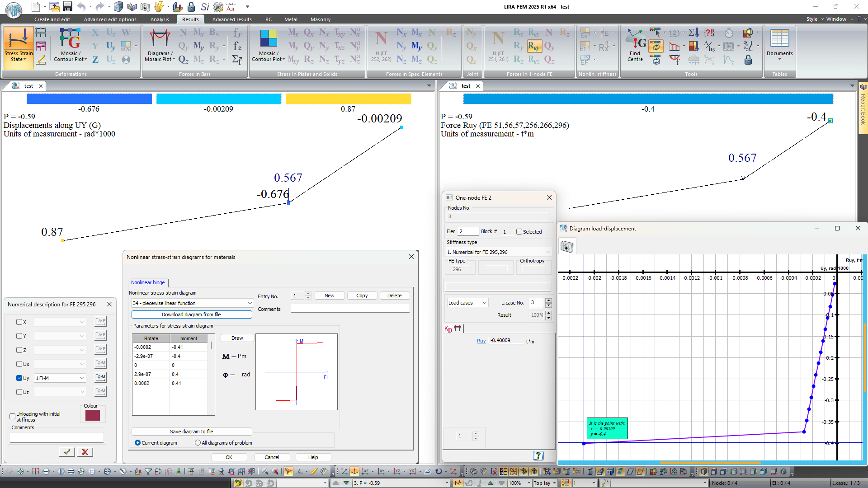
Task: Click Save diagram to file button
Action: coord(191,432)
